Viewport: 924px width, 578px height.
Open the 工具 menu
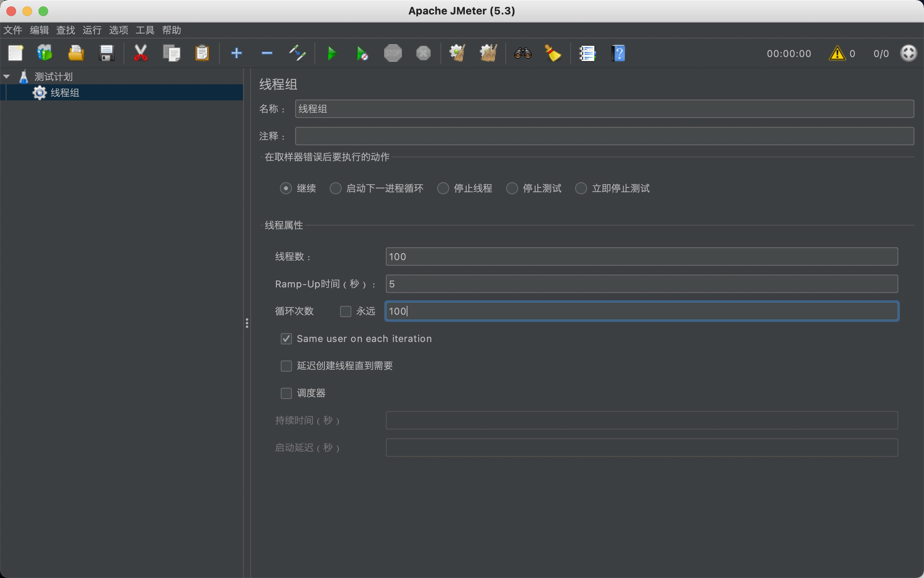tap(145, 30)
